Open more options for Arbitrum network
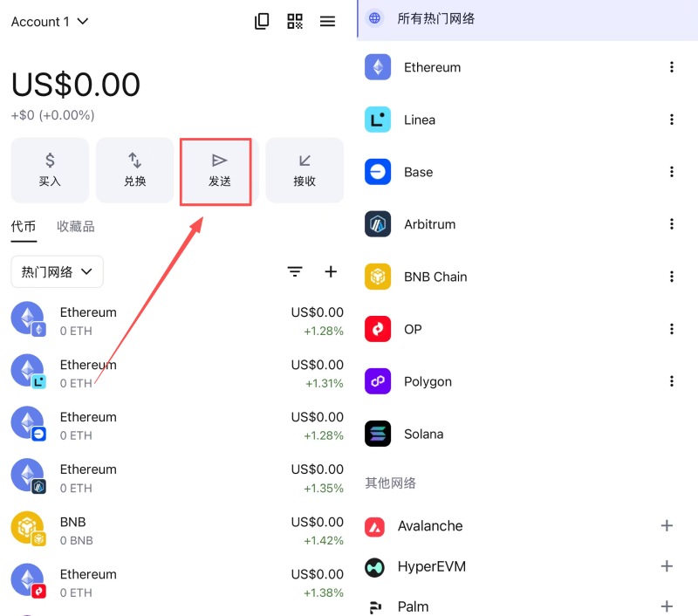Viewport: 698px width, 616px height. pos(672,224)
